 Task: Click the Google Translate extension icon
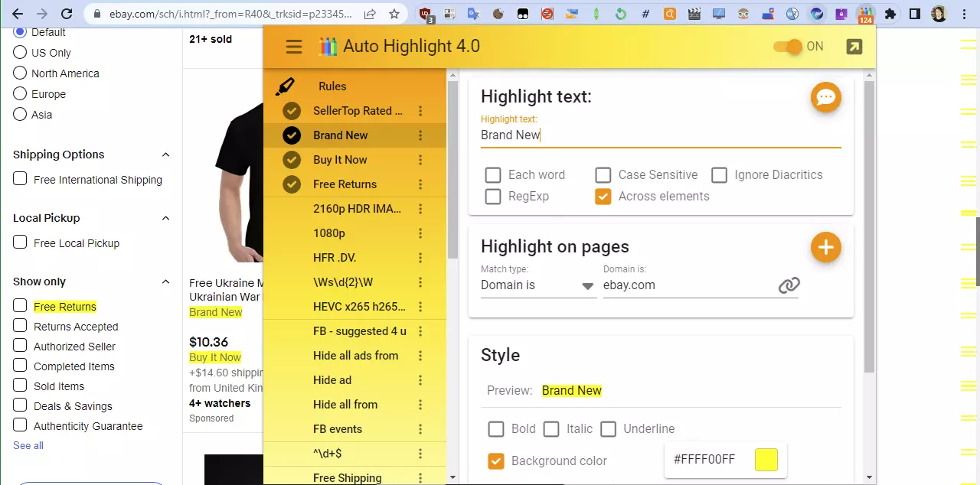(x=473, y=14)
